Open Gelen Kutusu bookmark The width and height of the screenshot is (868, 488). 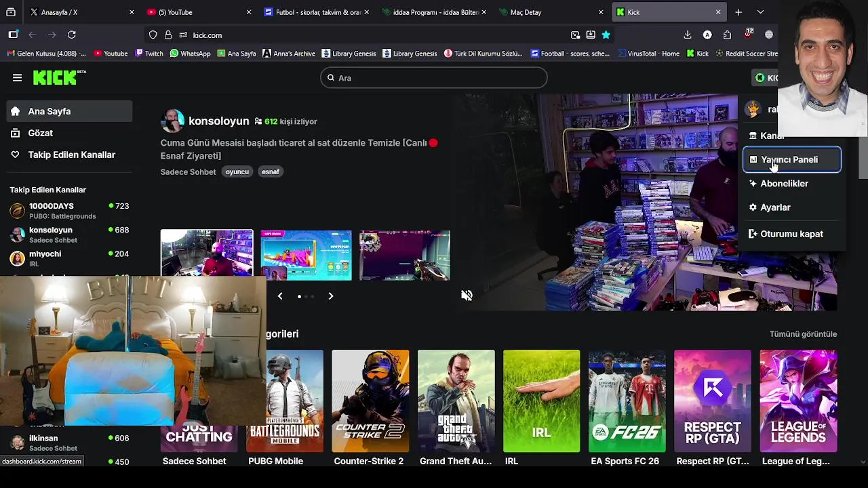(x=46, y=54)
